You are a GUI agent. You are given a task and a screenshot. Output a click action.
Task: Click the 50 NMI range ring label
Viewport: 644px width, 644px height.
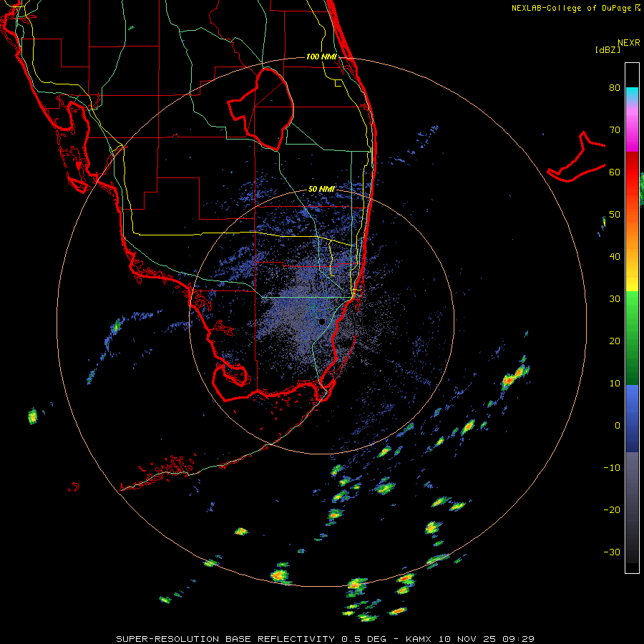(321, 189)
